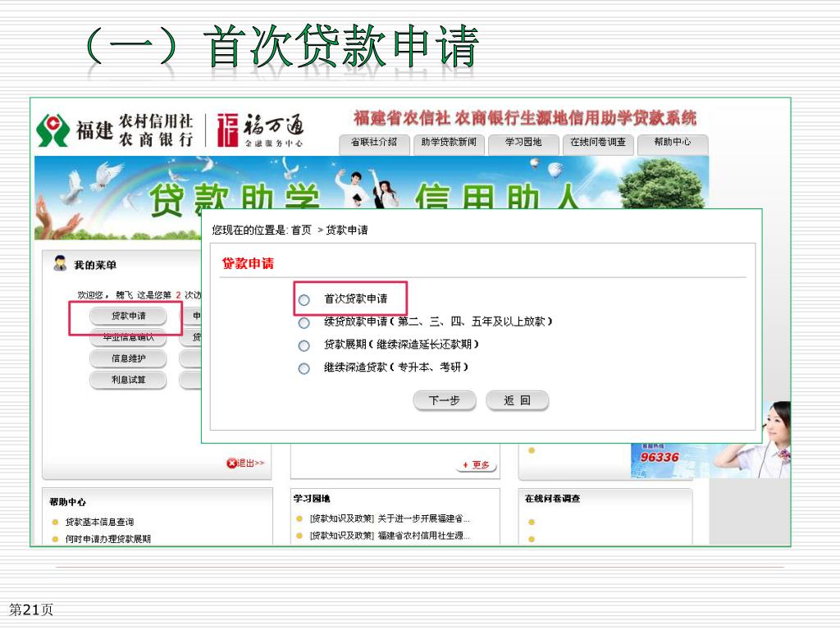This screenshot has height=630, width=840.
Task: Click the 96336 hotline banner
Action: click(660, 458)
